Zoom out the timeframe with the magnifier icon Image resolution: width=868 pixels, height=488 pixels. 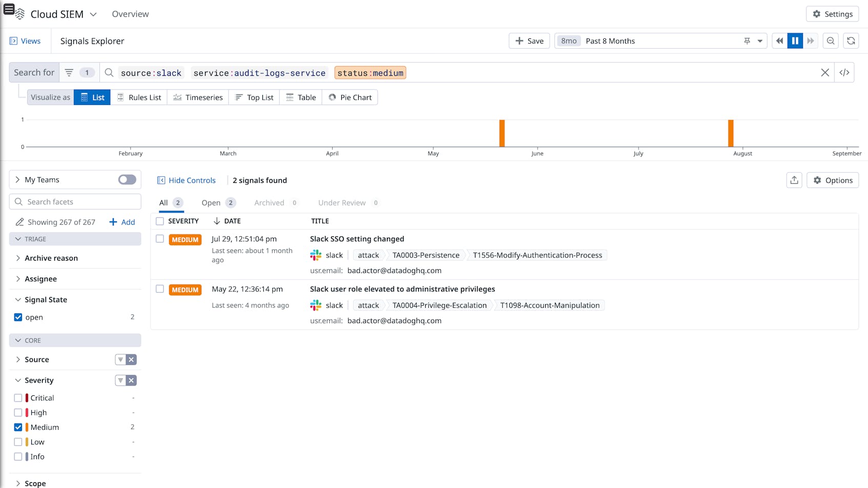coord(831,40)
